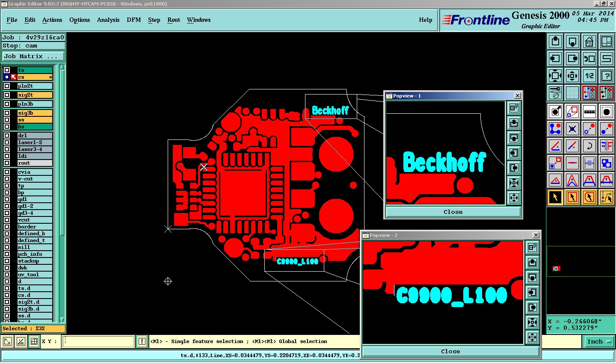Choose the polygon selection mode icon

tap(589, 197)
